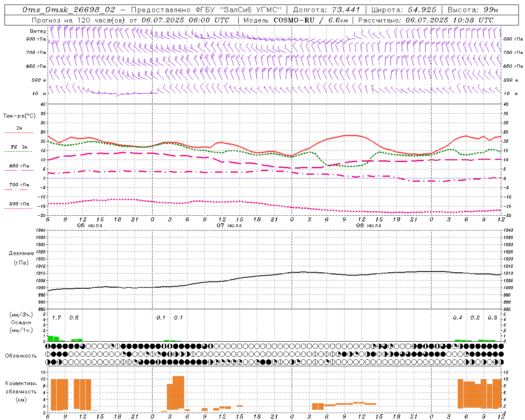
Task: Click the precipitation amount "0.4"
Action: 458,317
